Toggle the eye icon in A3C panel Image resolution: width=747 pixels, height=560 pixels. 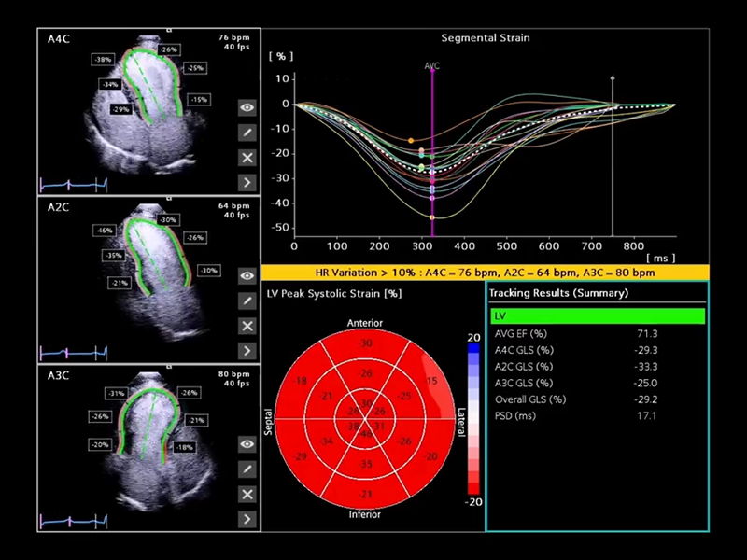pos(247,444)
